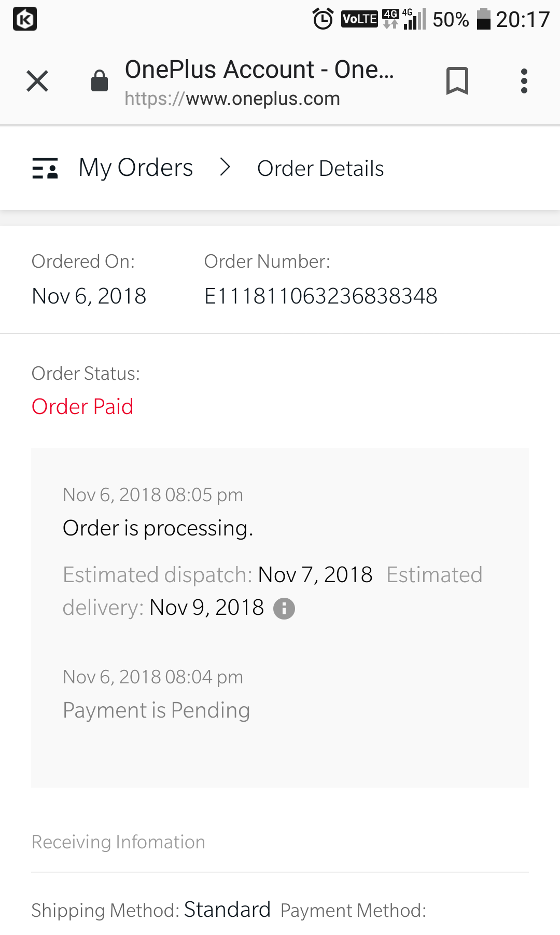Tap the www.oneplus.com URL bar
Viewport: 560px width, 935px height.
[x=232, y=99]
